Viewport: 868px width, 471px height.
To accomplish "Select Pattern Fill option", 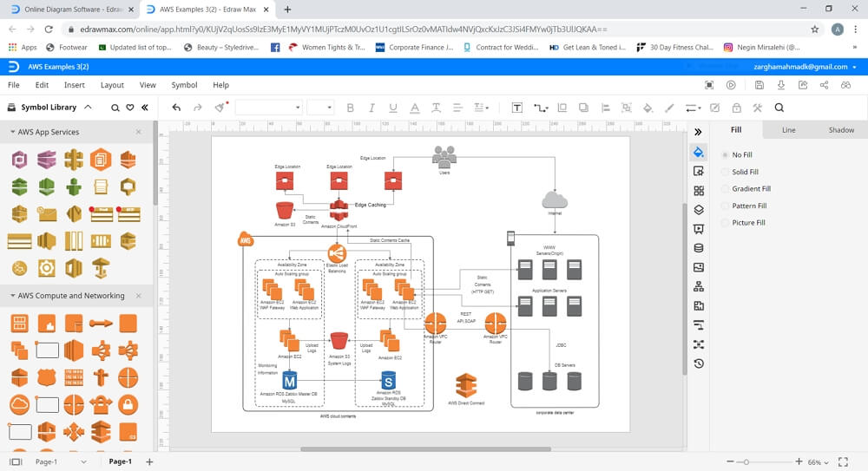I will (744, 206).
